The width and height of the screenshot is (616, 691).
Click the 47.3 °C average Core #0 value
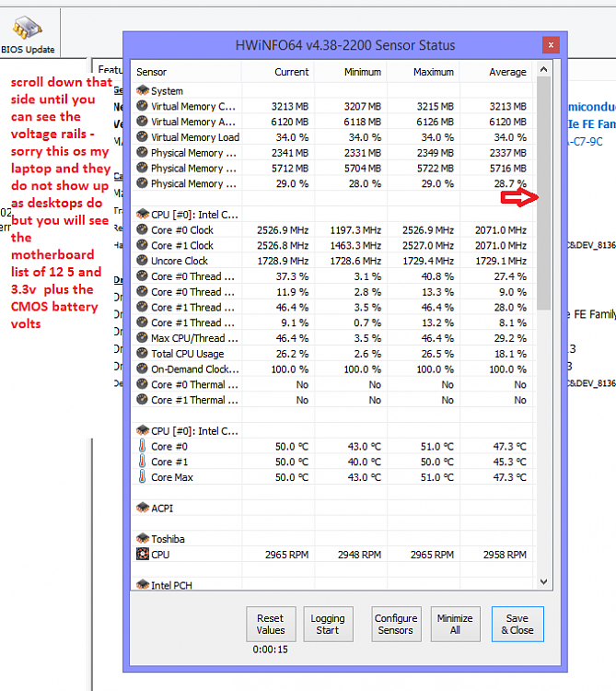509,447
